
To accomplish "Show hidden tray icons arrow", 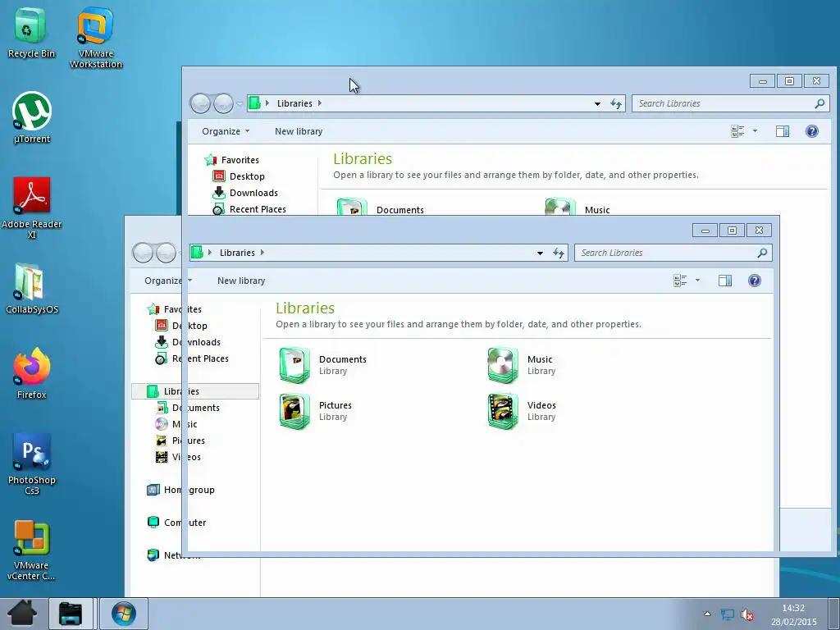I will pyautogui.click(x=707, y=614).
